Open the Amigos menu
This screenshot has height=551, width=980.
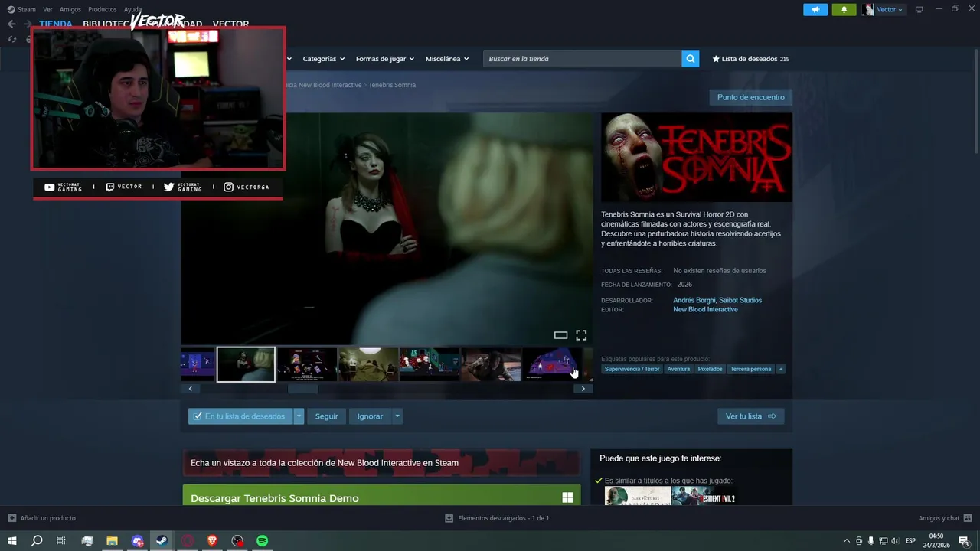tap(70, 9)
